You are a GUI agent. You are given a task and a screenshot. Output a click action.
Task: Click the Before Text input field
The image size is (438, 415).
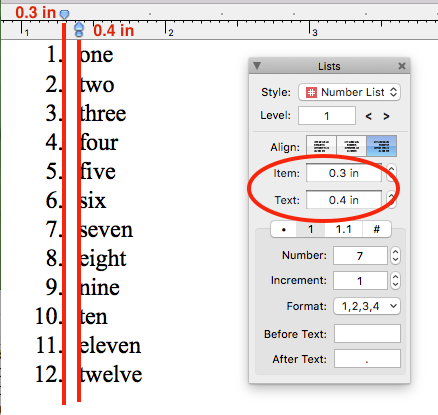click(367, 333)
